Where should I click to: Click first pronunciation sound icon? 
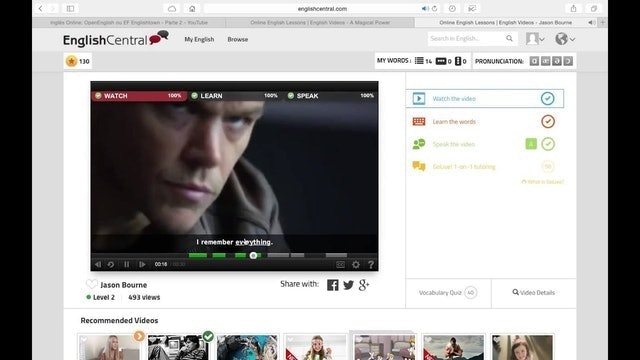[534, 61]
